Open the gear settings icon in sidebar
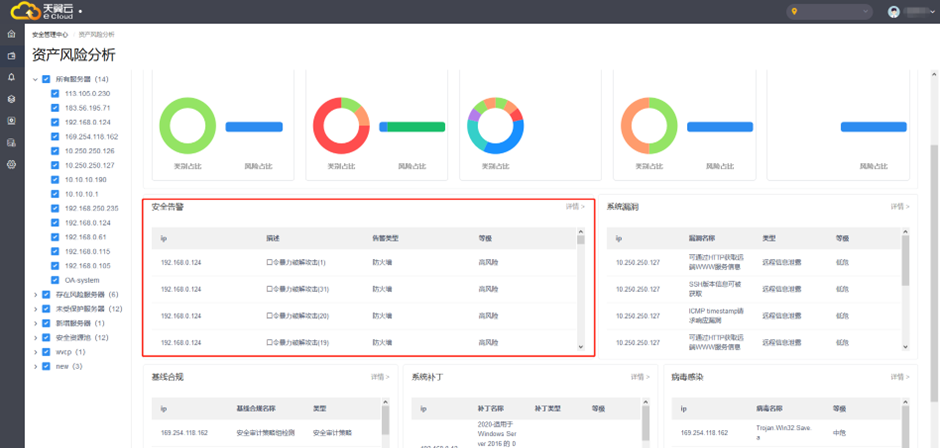Viewport: 940px width, 448px height. click(12, 164)
